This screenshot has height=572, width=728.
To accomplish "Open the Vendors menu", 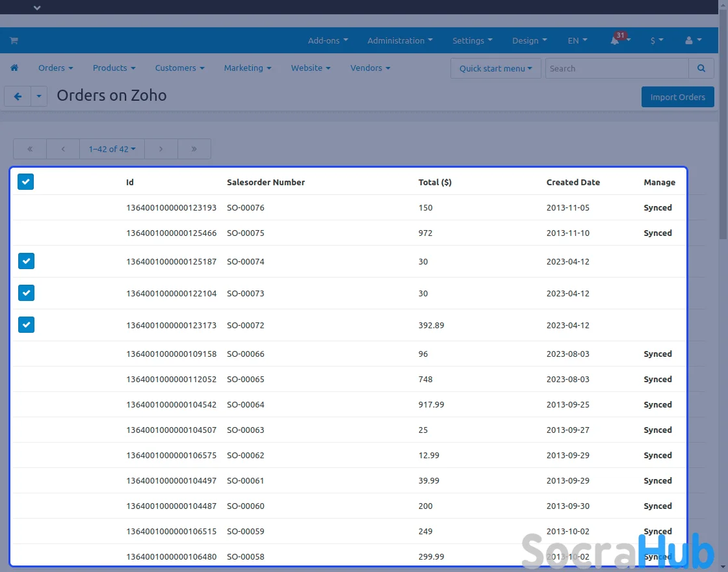I will pos(370,68).
